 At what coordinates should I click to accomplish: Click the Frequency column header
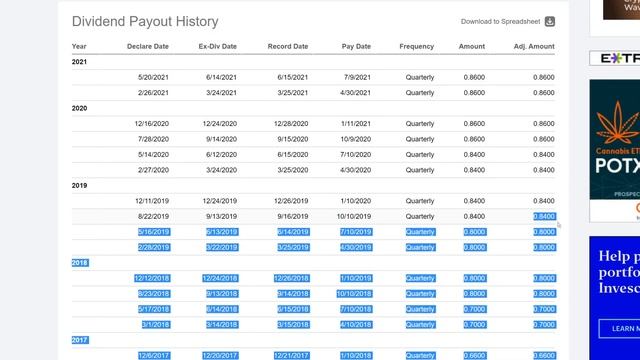416,46
